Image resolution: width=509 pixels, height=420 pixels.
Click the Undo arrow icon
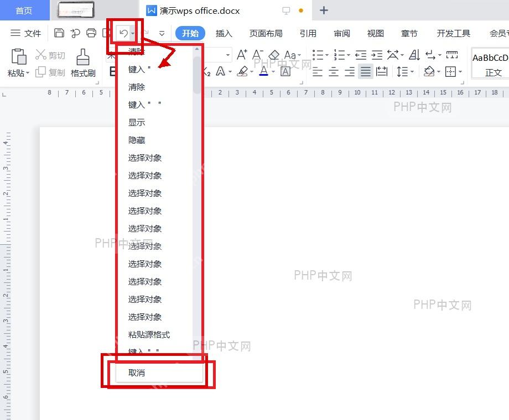[123, 33]
